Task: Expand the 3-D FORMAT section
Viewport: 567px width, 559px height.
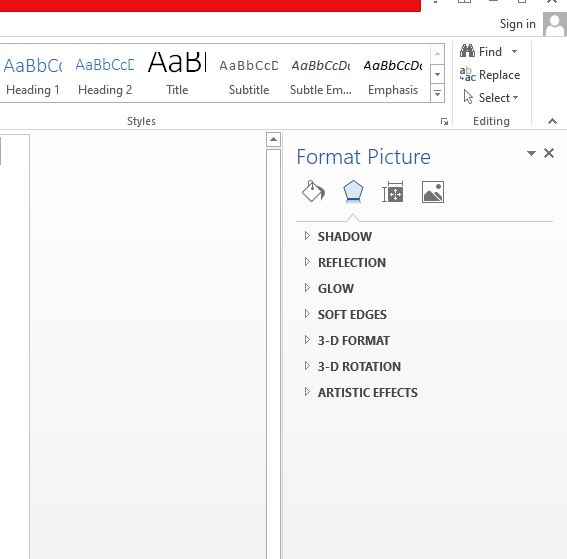Action: tap(347, 341)
